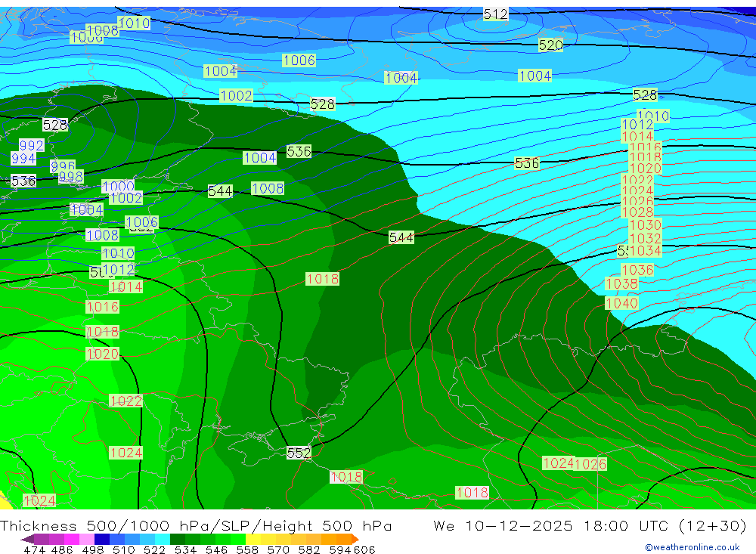Click the blue 992 pressure label
This screenshot has height=554, width=756.
pos(31,145)
